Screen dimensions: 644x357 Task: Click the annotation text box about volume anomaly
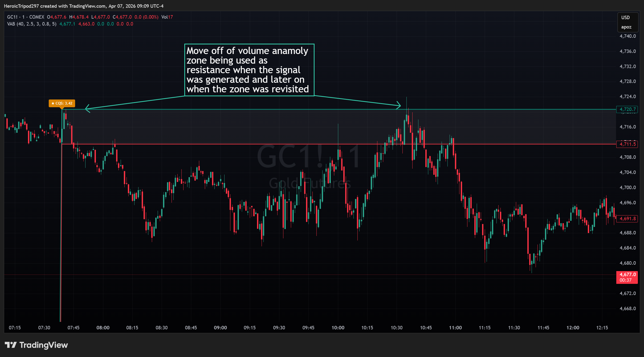(249, 70)
